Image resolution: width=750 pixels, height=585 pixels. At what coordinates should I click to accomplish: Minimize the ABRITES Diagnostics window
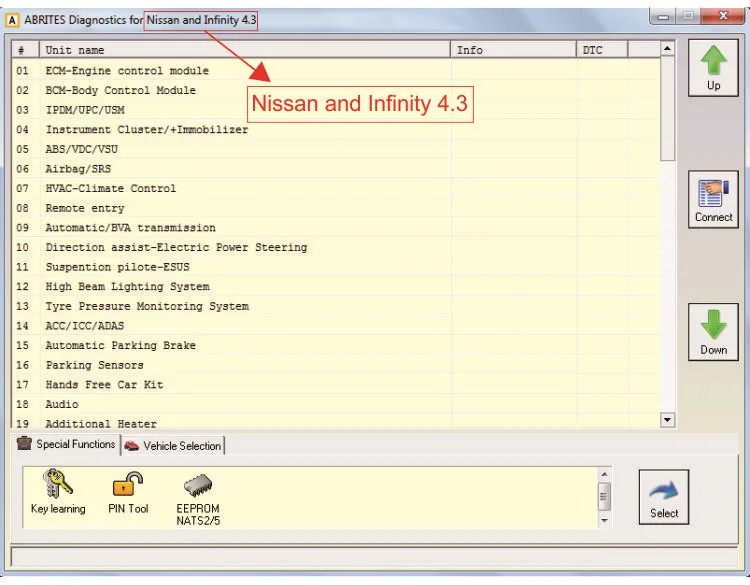coord(662,17)
